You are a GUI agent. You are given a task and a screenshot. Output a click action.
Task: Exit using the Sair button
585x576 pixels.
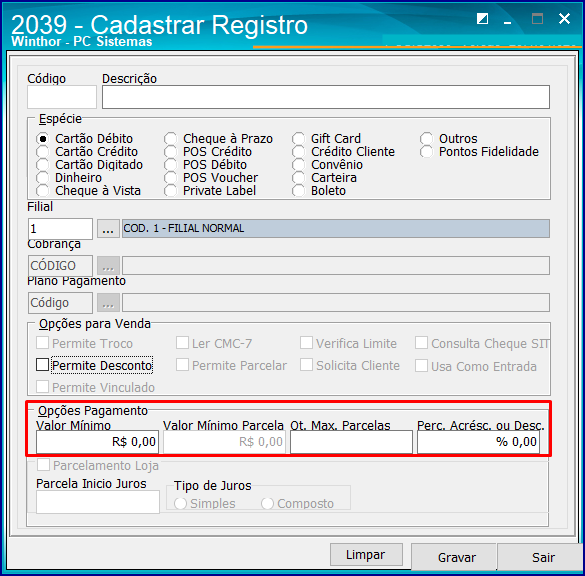point(541,557)
